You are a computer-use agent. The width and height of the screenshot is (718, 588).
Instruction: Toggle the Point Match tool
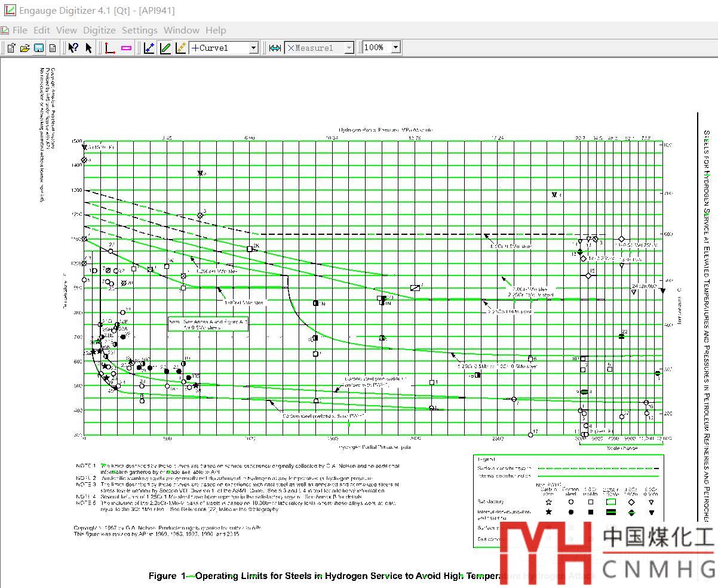pyautogui.click(x=180, y=48)
